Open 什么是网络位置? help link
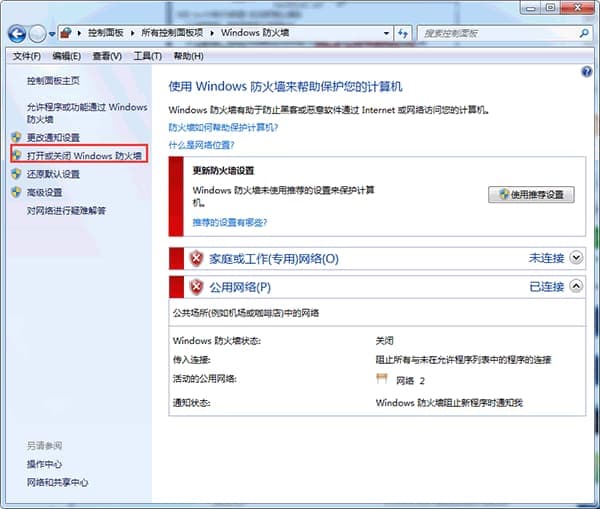This screenshot has width=600, height=509. click(201, 145)
